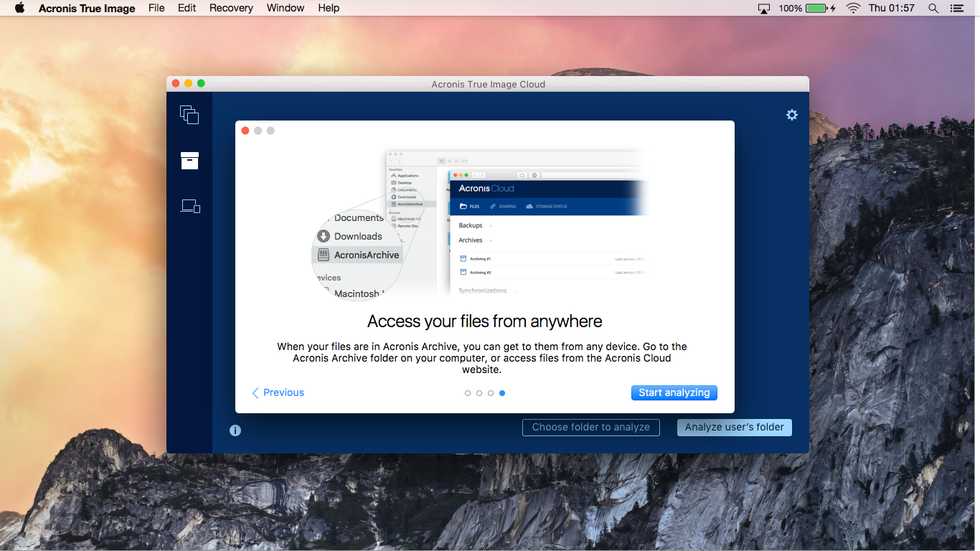Close the Acronis True Image Cloud main window
980x551 pixels.
click(x=176, y=83)
